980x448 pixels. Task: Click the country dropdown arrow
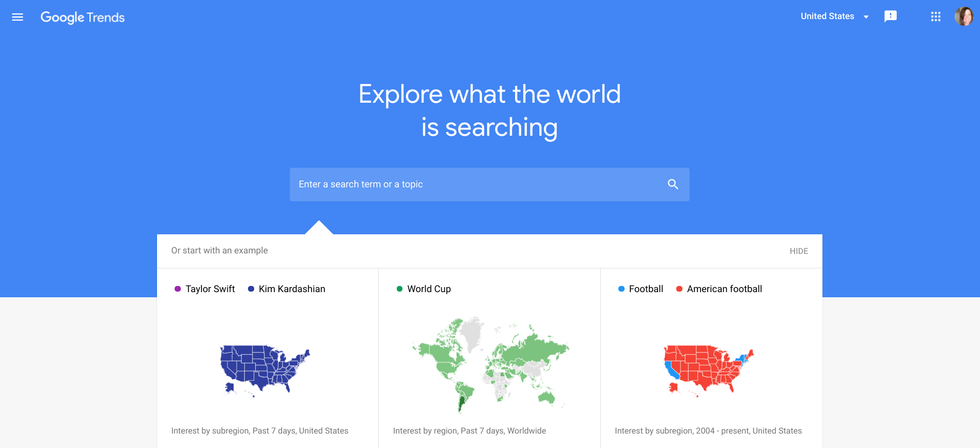pos(866,17)
